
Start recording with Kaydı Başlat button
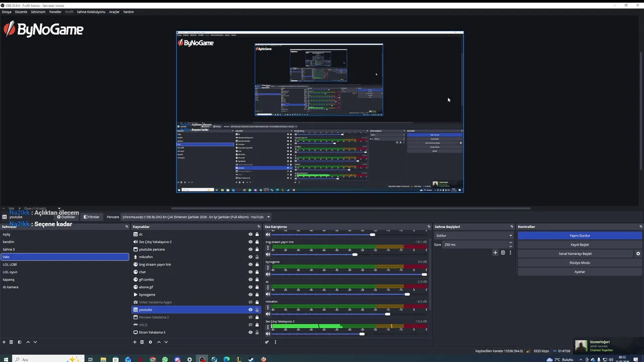(x=580, y=244)
